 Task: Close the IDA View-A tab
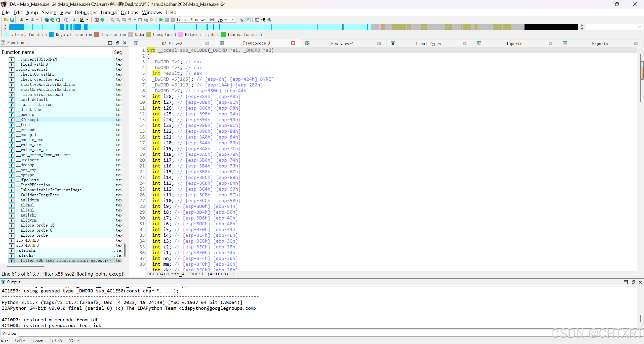click(x=207, y=44)
